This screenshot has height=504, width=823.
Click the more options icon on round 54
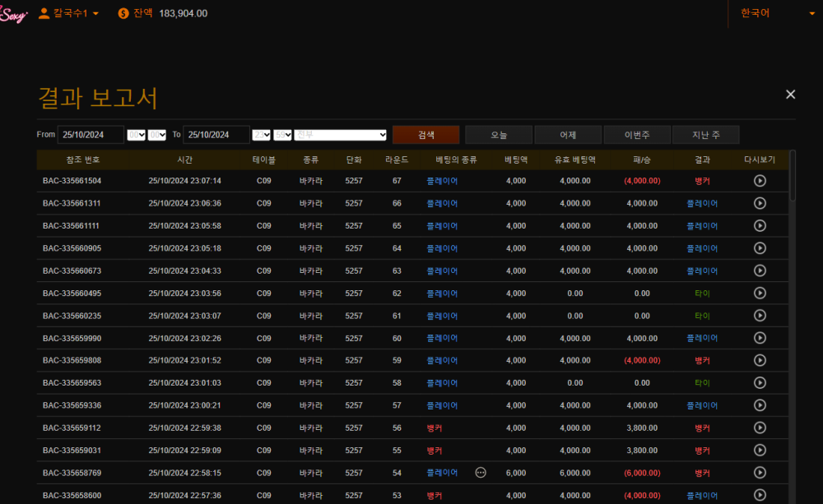point(481,473)
